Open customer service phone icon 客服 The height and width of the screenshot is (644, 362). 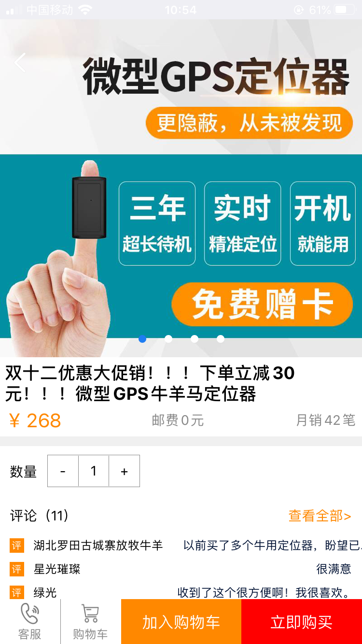[x=30, y=622]
